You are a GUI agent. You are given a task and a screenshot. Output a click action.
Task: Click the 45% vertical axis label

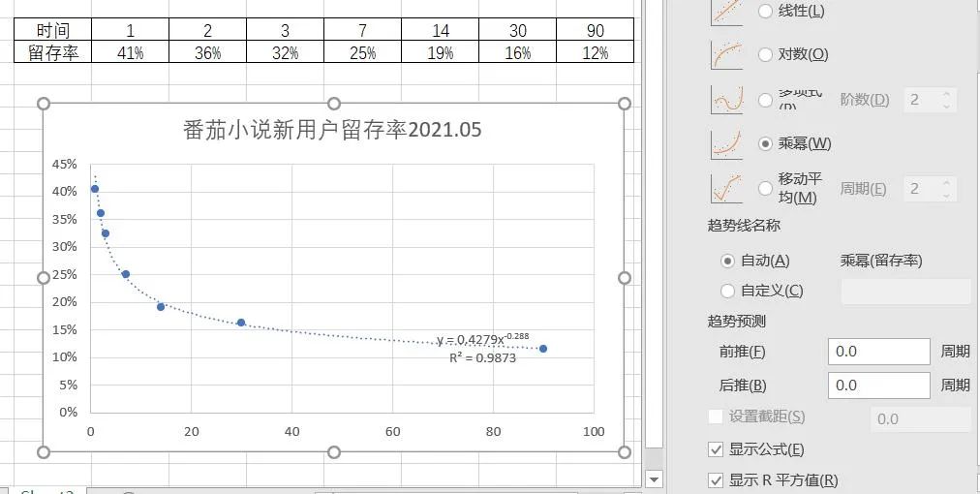click(x=64, y=164)
